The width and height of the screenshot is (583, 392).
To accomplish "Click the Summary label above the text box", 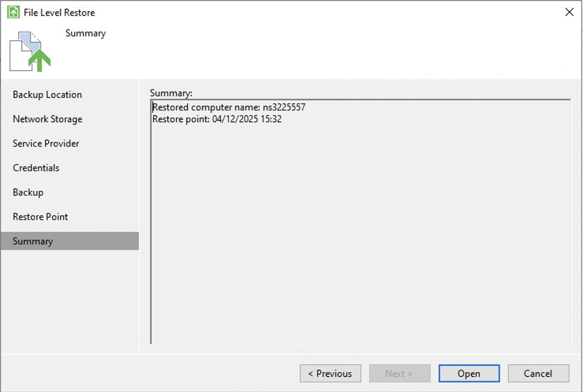I will (x=171, y=93).
